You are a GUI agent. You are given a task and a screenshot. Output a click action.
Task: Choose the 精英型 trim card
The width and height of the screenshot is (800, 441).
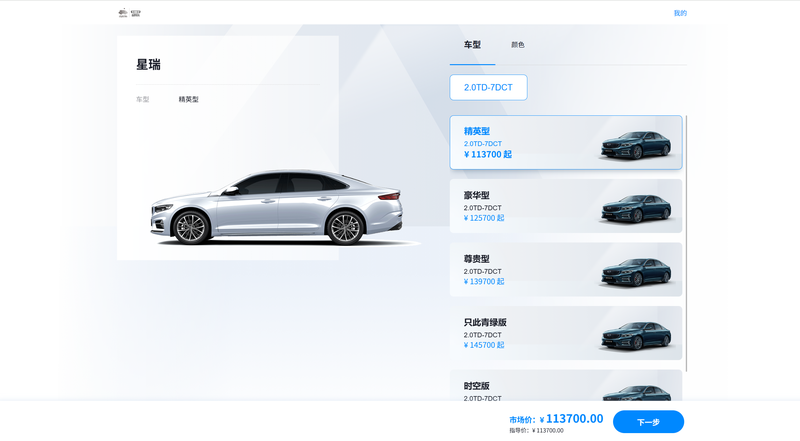(x=566, y=142)
